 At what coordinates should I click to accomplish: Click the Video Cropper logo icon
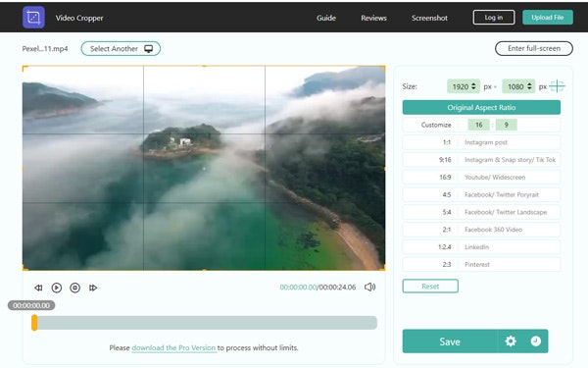(x=33, y=18)
